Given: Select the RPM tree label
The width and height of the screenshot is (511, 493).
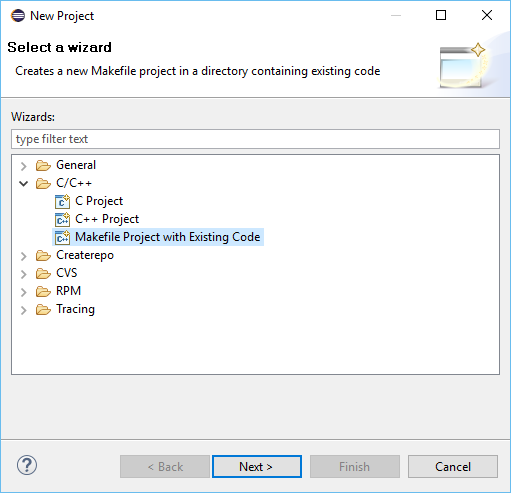Looking at the screenshot, I should (68, 291).
